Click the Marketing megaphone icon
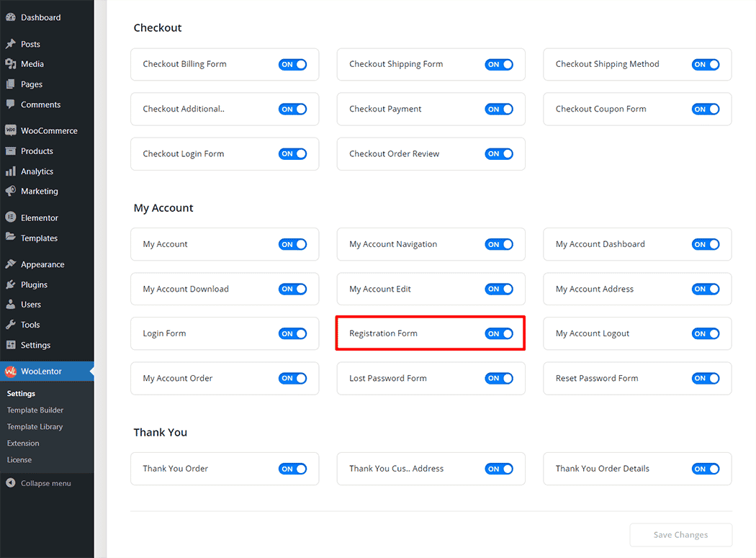This screenshot has width=756, height=558. pos(11,192)
